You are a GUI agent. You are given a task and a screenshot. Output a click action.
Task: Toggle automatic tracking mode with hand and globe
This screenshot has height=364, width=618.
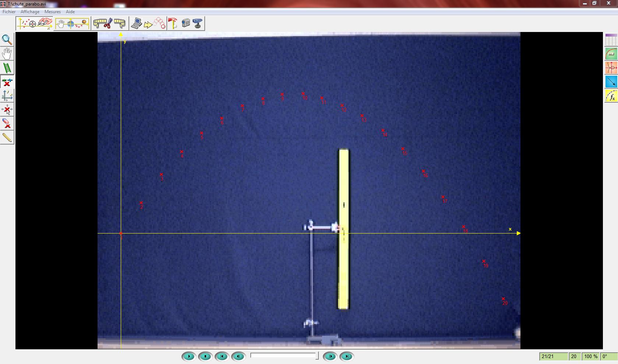(72, 24)
